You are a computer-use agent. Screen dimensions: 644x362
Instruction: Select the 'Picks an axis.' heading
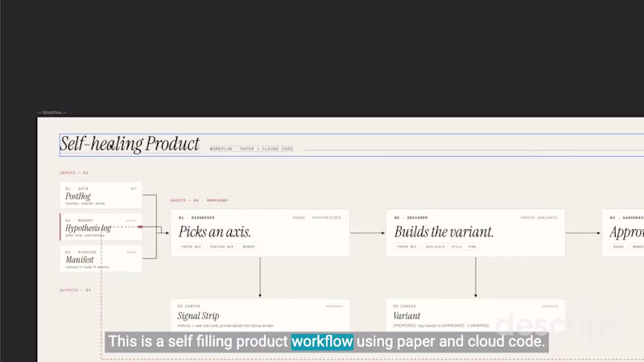click(x=214, y=232)
